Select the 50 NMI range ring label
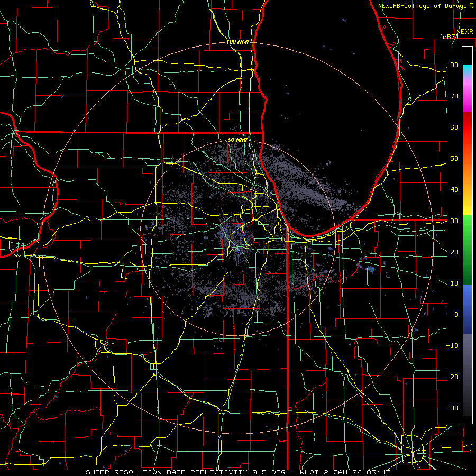476x476 pixels. tap(237, 140)
